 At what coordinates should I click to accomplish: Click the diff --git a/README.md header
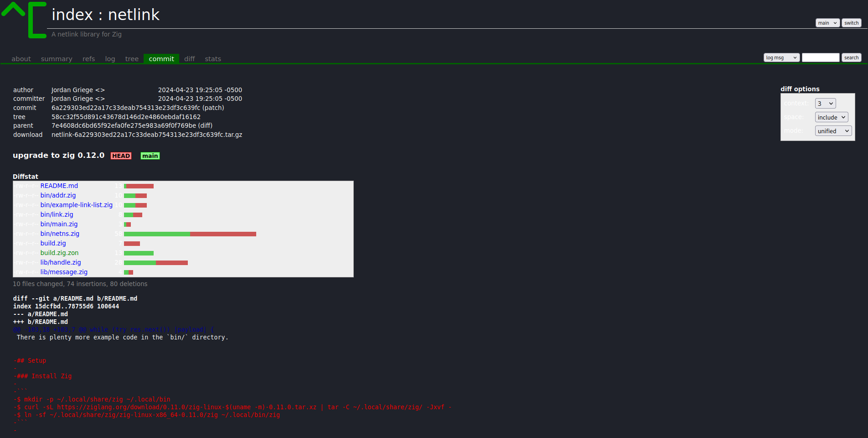tap(75, 298)
